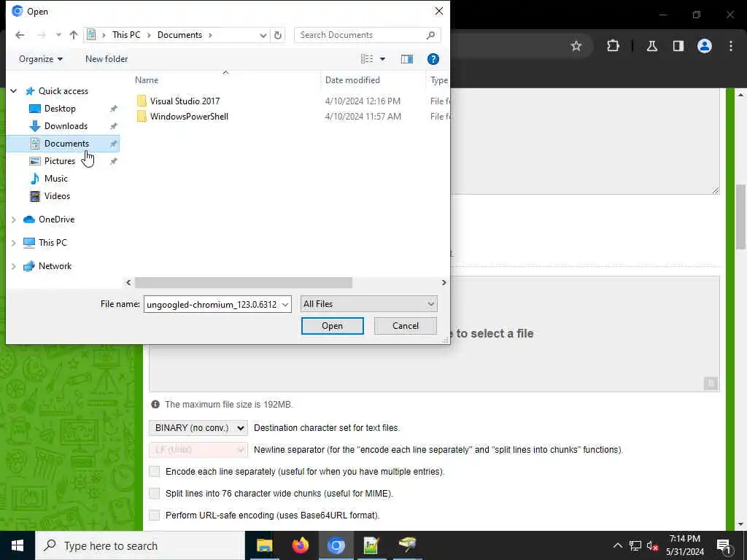The width and height of the screenshot is (747, 560).
Task: Open network status tray icon
Action: pos(635,545)
